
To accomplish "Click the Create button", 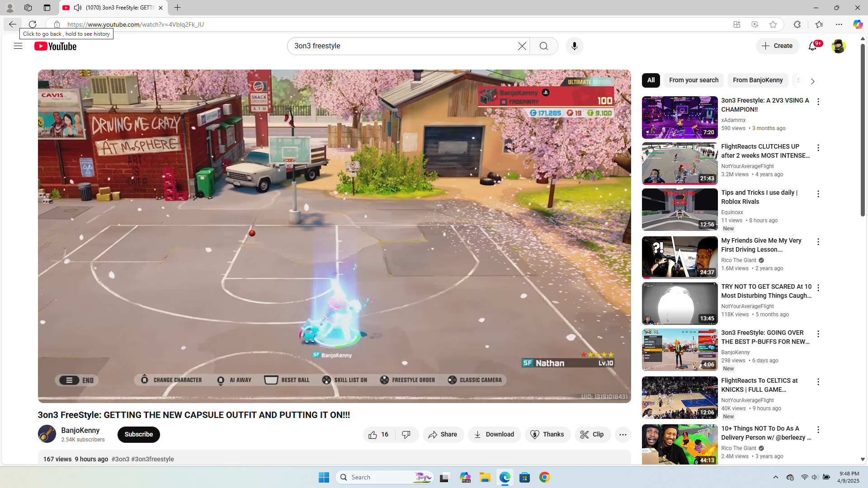I will click(778, 46).
